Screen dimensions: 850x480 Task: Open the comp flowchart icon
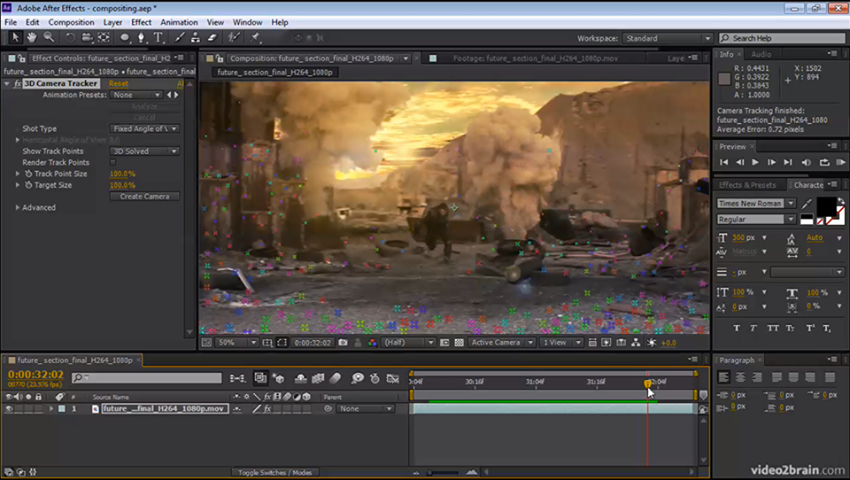(635, 342)
